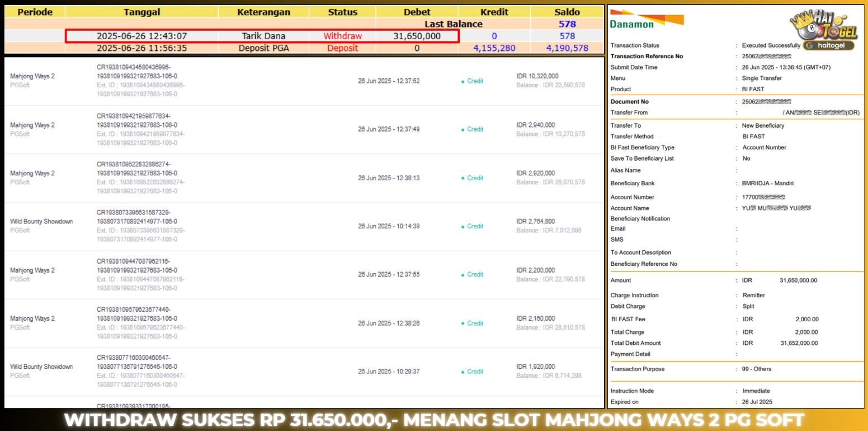Click the Last Balance label
Image resolution: width=868 pixels, height=431 pixels.
(x=453, y=24)
